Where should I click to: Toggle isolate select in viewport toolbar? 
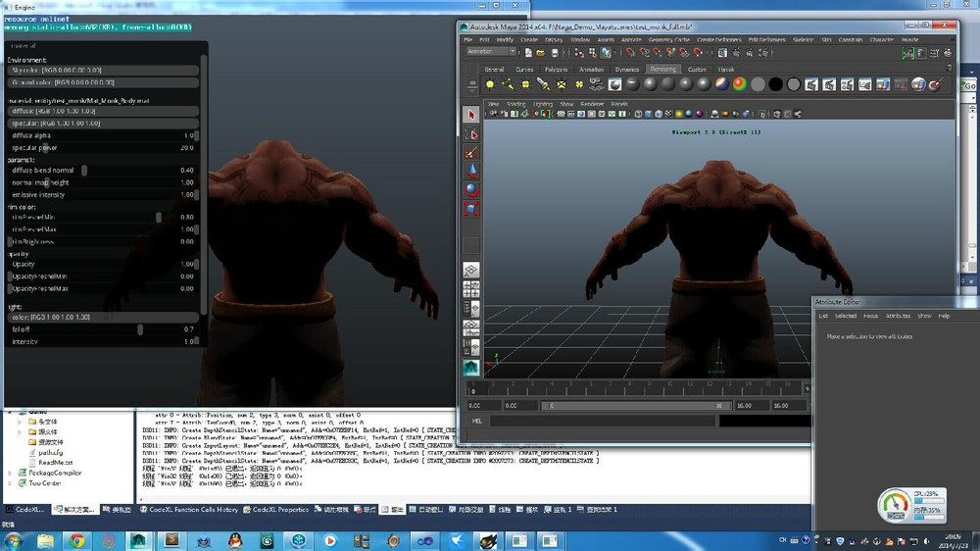tap(762, 114)
